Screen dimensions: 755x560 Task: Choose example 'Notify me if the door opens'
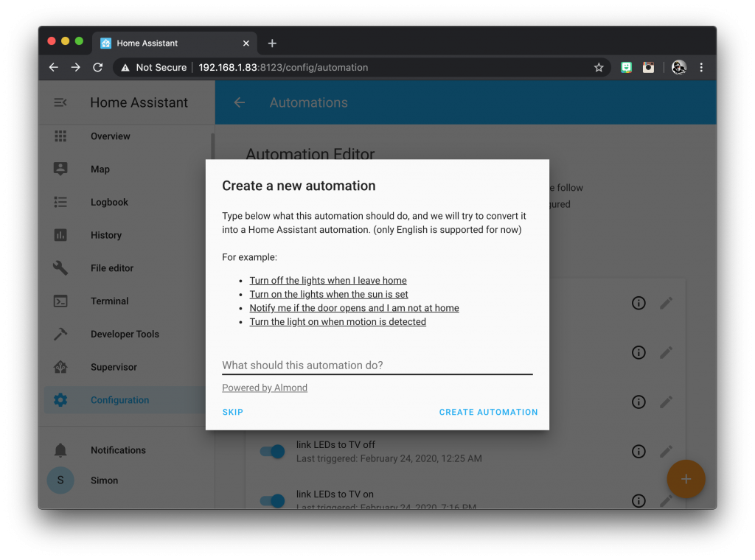pos(354,308)
